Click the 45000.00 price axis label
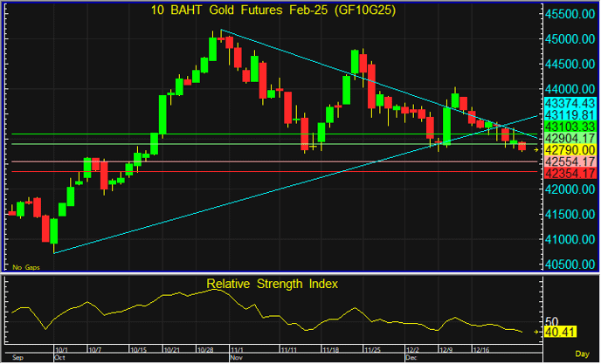 point(569,39)
